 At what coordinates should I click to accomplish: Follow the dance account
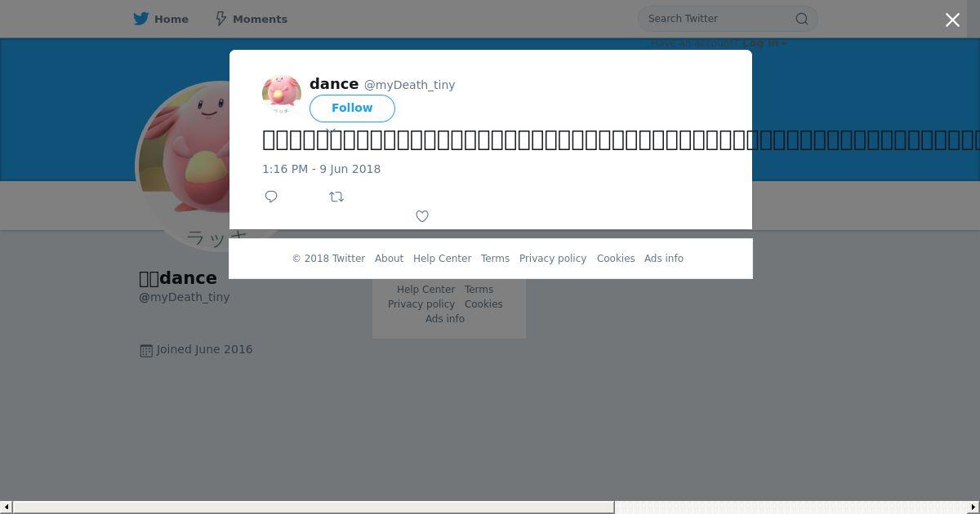tap(352, 108)
